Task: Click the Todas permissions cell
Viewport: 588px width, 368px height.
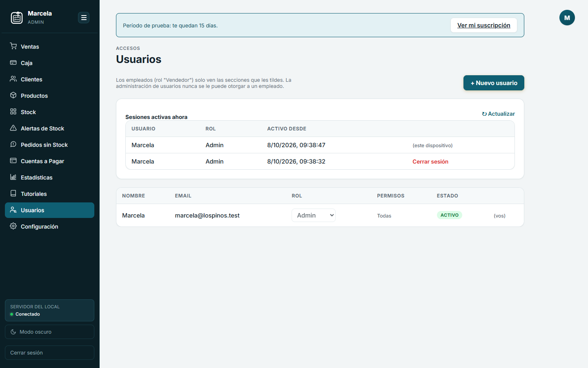Action: tap(384, 216)
